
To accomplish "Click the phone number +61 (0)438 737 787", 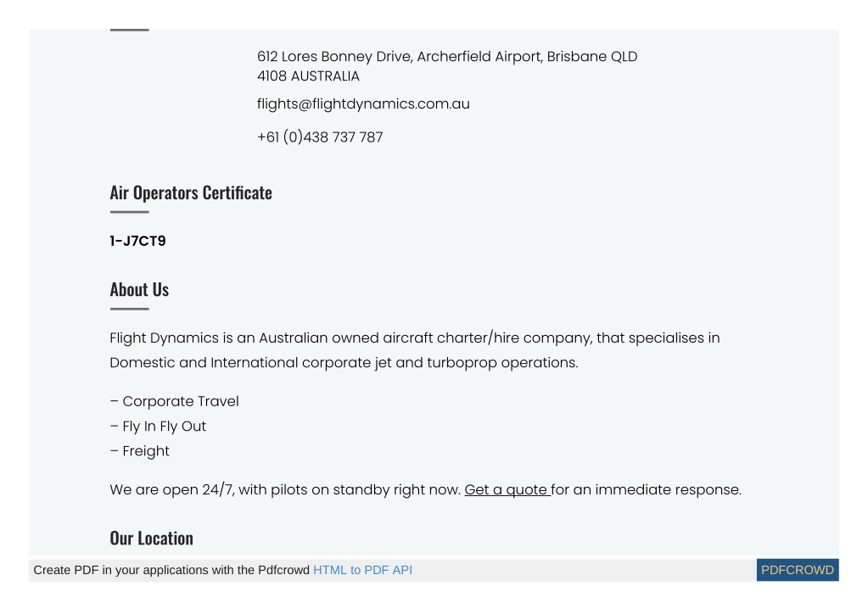I will tap(320, 137).
